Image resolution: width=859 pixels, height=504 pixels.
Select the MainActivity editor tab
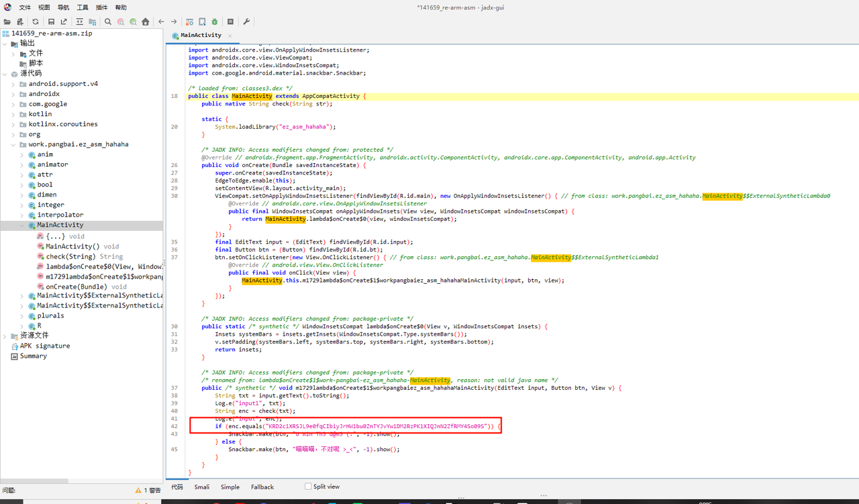point(201,36)
